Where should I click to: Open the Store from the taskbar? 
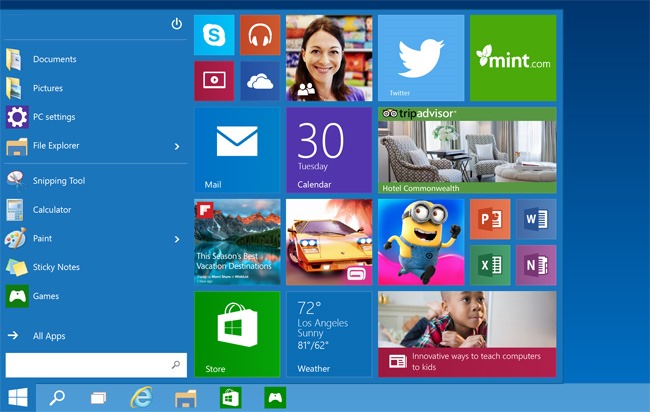tap(230, 398)
